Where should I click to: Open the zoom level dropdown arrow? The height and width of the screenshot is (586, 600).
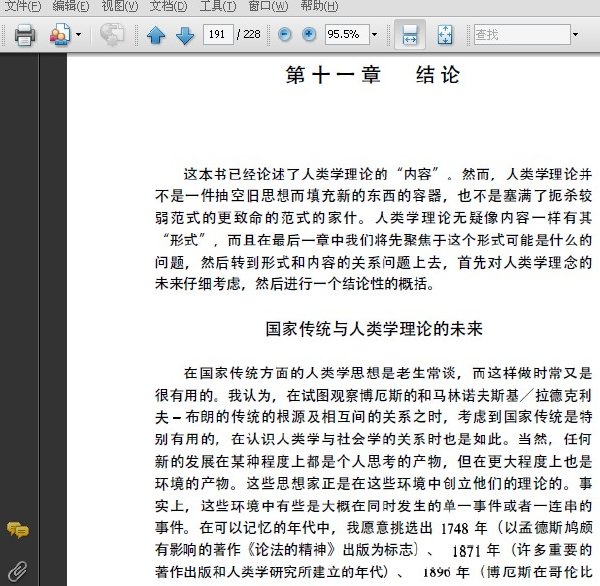(375, 34)
